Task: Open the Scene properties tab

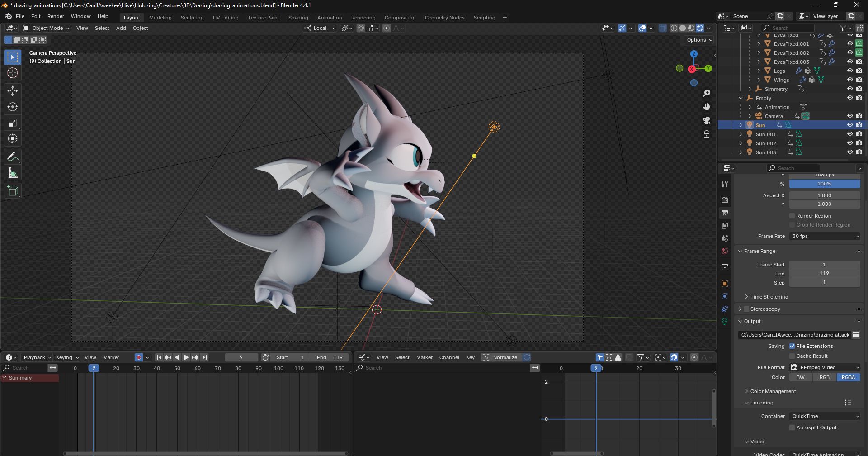Action: pos(725,238)
